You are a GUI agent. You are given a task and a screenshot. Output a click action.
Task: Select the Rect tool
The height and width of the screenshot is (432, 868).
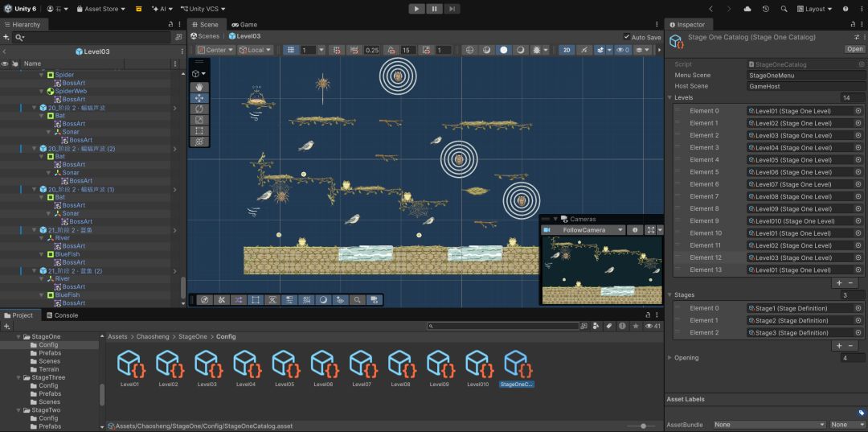[x=199, y=130]
